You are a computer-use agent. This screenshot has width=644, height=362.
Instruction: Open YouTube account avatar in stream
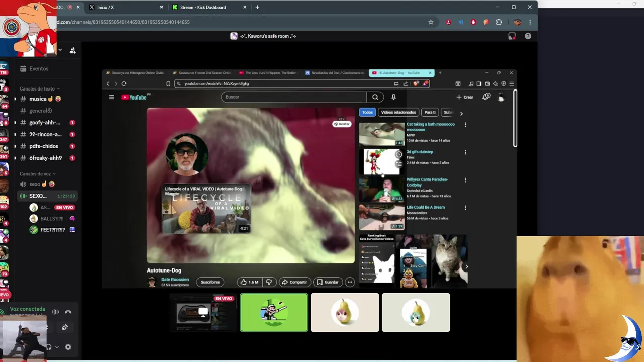[501, 97]
